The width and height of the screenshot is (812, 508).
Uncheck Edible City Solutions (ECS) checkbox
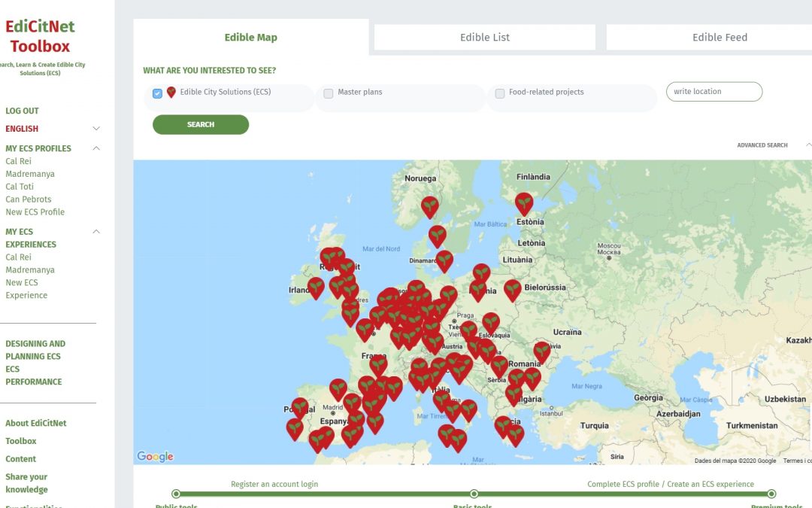click(157, 93)
